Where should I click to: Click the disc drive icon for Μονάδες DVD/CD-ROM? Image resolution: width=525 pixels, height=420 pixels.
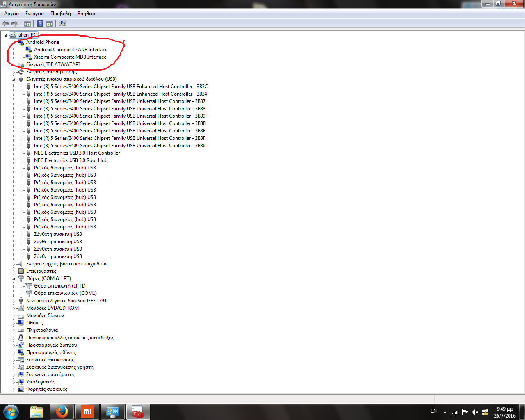[21, 308]
